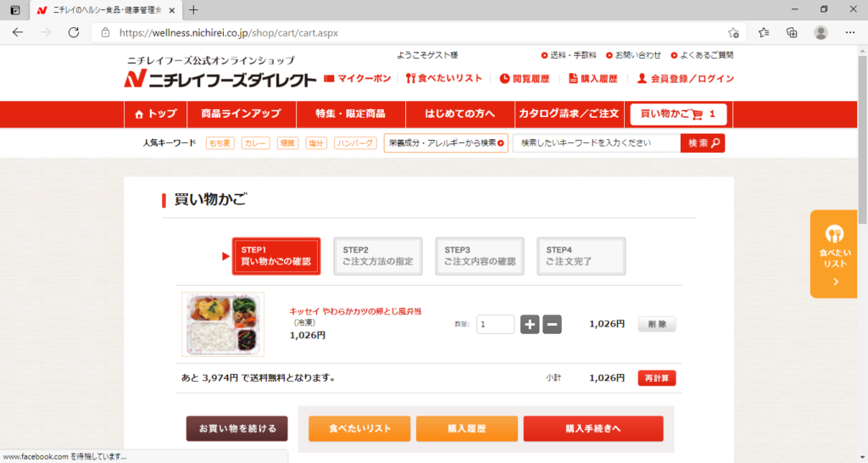Viewport: 868px width, 463px height.
Task: Open the bento product thumbnail image
Action: tap(223, 324)
